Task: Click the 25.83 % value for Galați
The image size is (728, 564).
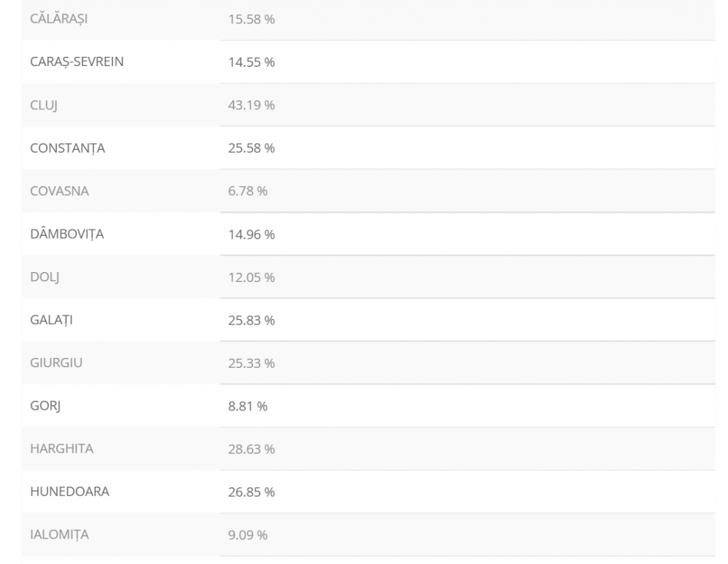Action: pyautogui.click(x=251, y=320)
